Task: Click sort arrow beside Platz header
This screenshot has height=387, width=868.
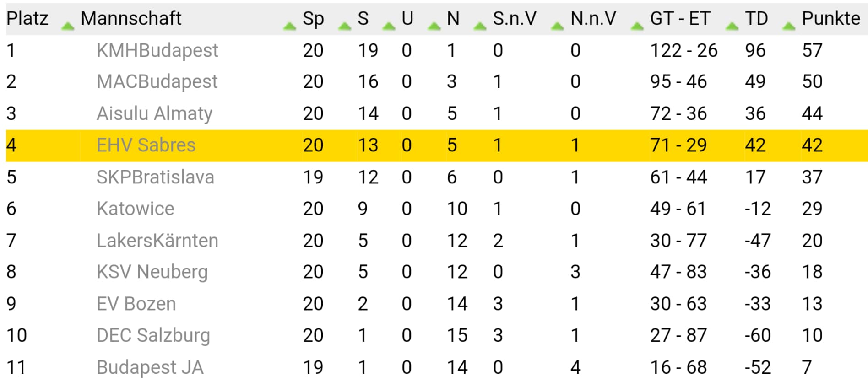Action: click(68, 27)
